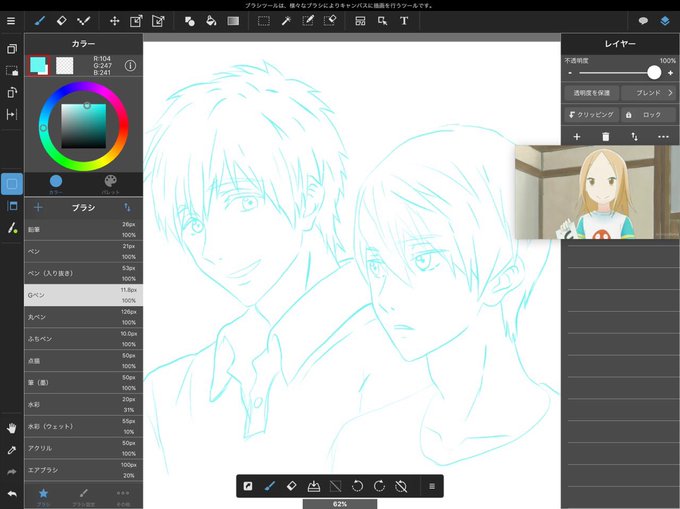Select the Gradient tool
The height and width of the screenshot is (509, 680).
tap(233, 21)
